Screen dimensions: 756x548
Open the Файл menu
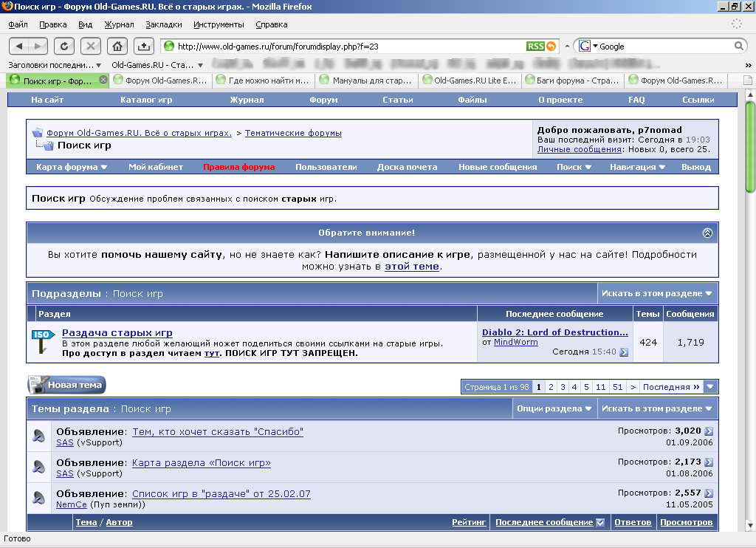(18, 24)
